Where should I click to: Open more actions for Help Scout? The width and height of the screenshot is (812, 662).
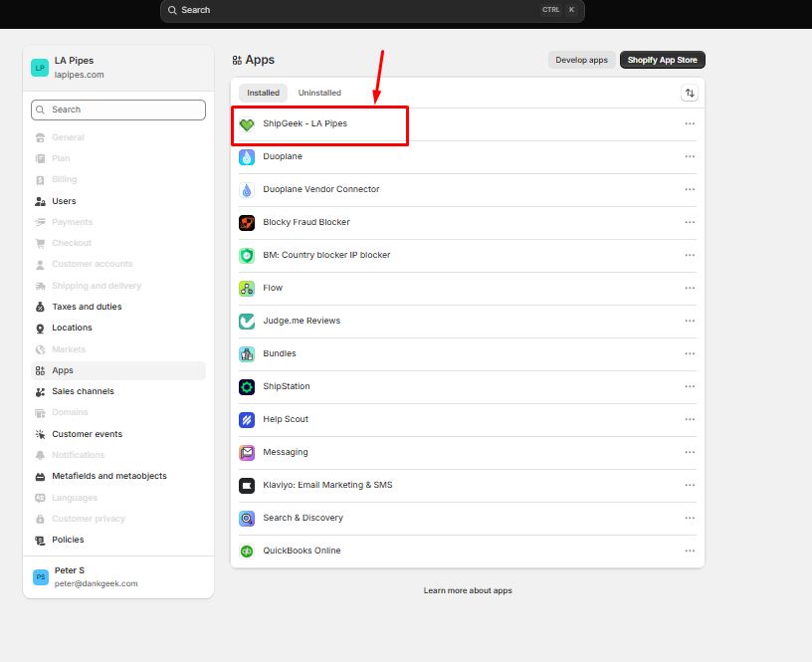[x=690, y=419]
